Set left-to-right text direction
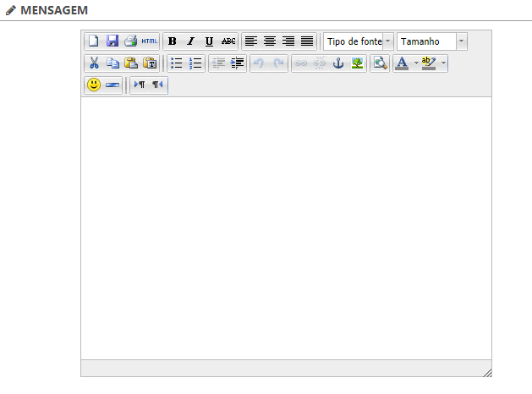532x394 pixels. pyautogui.click(x=140, y=85)
